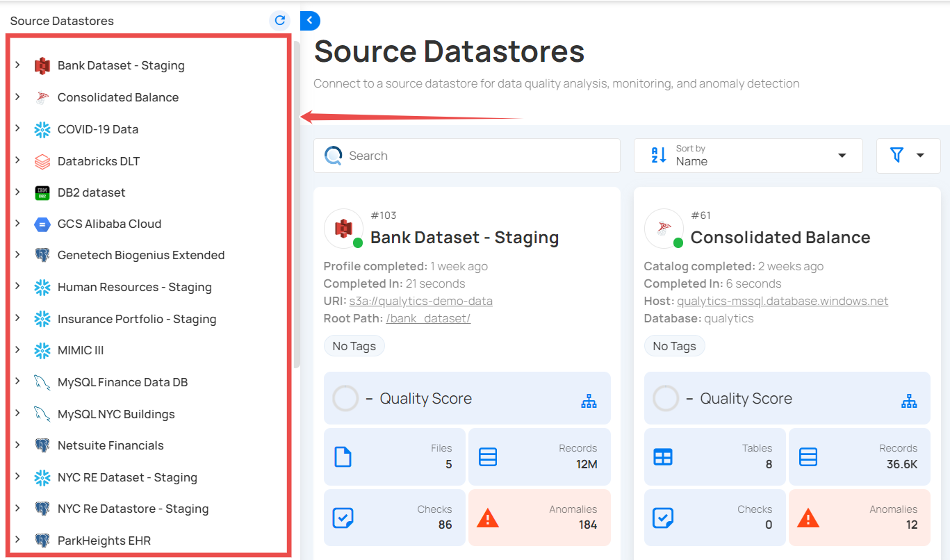Click the Insurance Portfolio Snowflake icon

point(42,320)
